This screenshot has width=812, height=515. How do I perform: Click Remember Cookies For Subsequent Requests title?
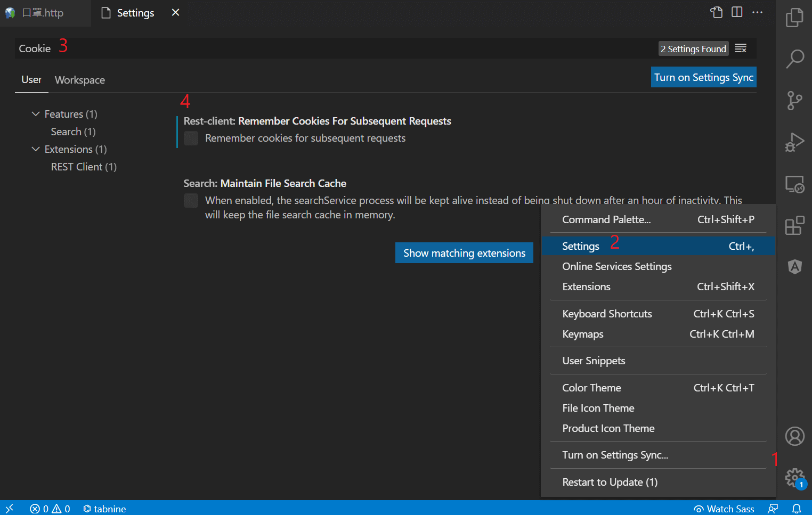point(344,121)
